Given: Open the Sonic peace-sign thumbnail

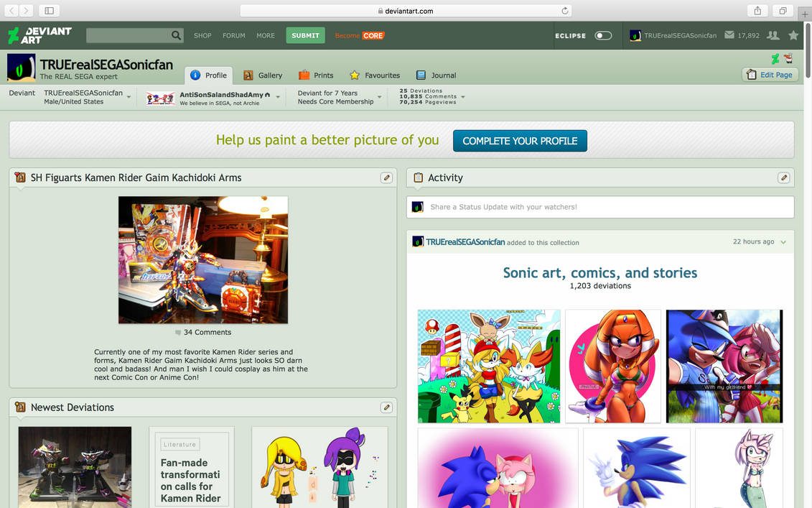Looking at the screenshot, I should click(x=637, y=468).
